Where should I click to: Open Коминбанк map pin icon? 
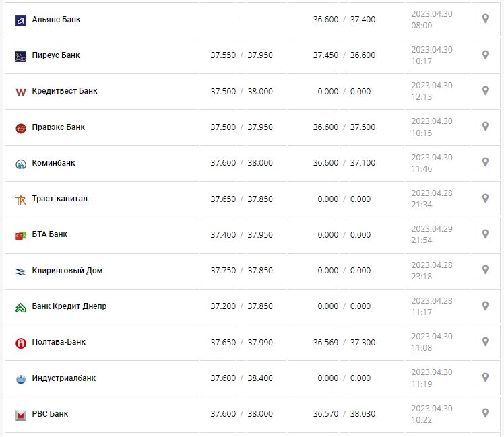(485, 162)
